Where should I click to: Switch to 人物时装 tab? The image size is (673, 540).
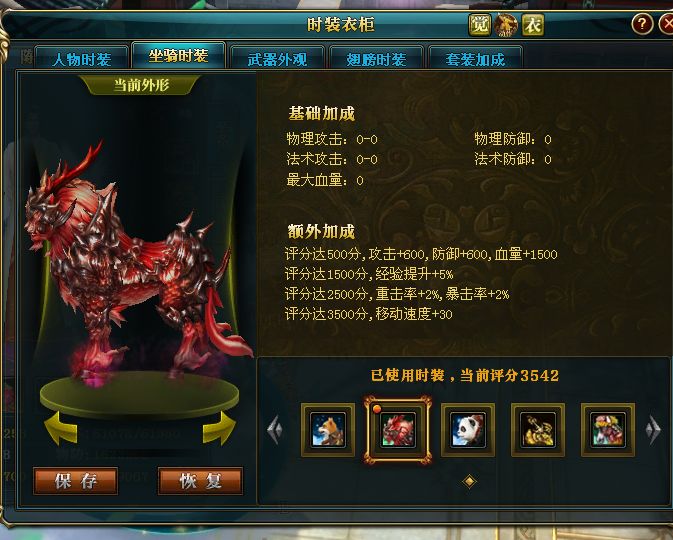pos(82,59)
